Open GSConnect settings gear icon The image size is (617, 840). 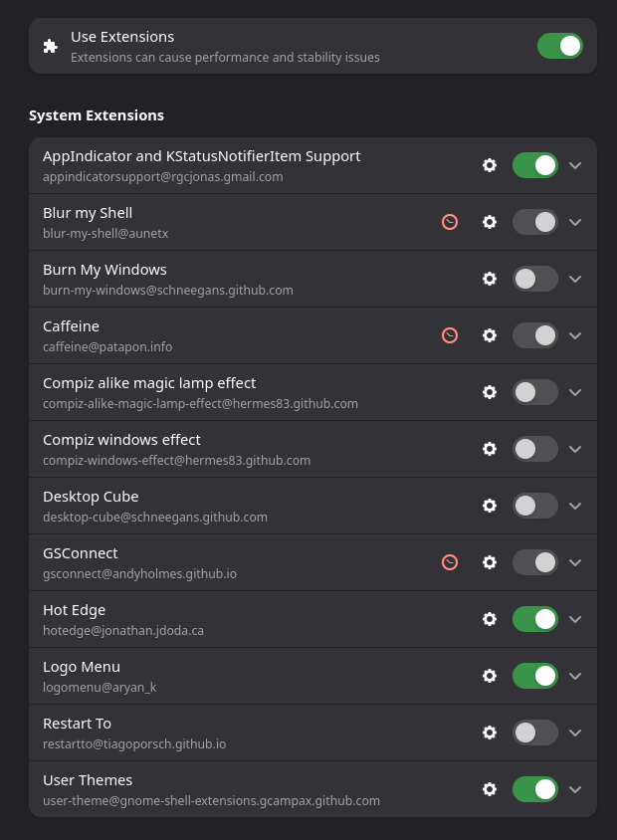pyautogui.click(x=489, y=562)
